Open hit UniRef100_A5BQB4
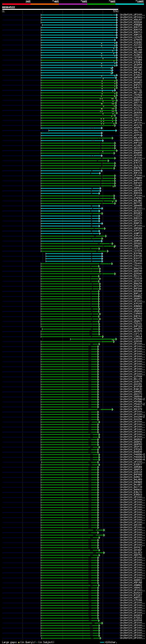The height and width of the screenshot is (644, 146). tap(131, 25)
